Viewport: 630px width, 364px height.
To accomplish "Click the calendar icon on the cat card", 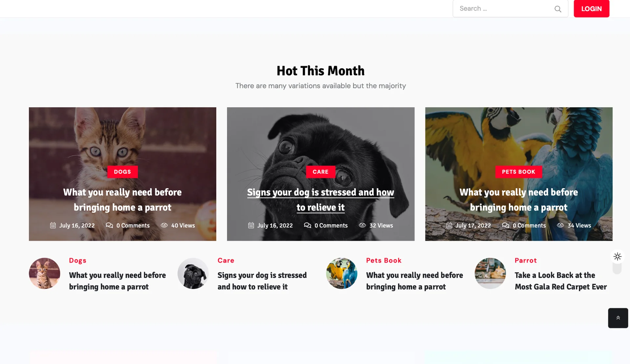I will pyautogui.click(x=53, y=225).
